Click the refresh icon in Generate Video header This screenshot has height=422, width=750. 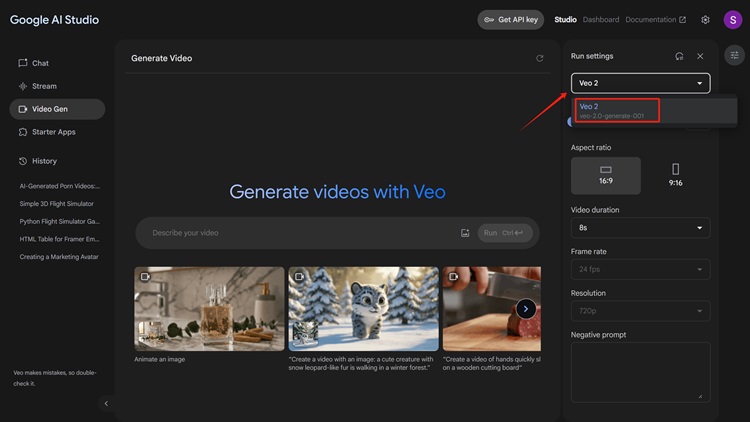tap(540, 58)
